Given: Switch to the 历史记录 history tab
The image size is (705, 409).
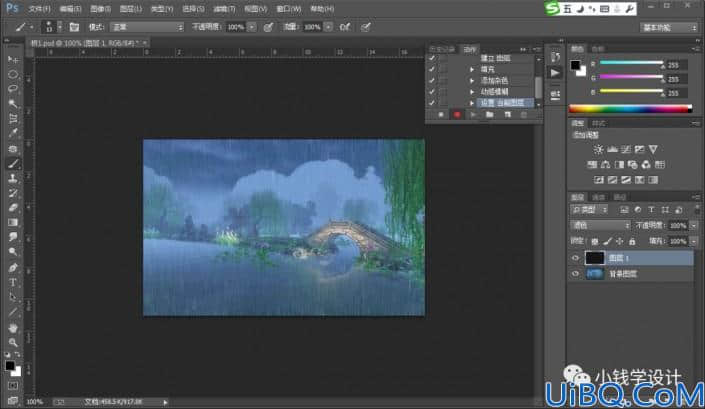Looking at the screenshot, I should pyautogui.click(x=442, y=49).
